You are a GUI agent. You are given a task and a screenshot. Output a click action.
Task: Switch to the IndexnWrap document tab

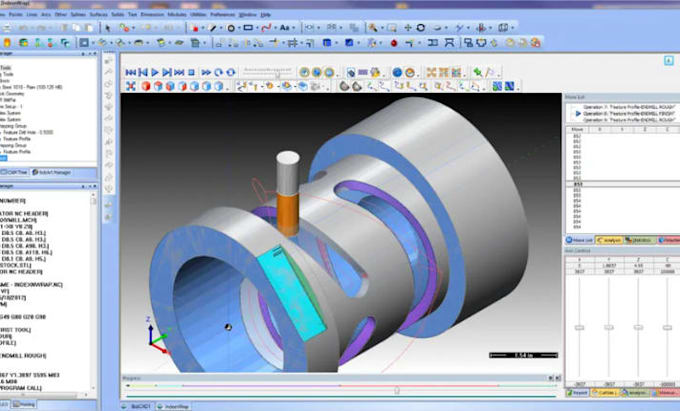173,407
